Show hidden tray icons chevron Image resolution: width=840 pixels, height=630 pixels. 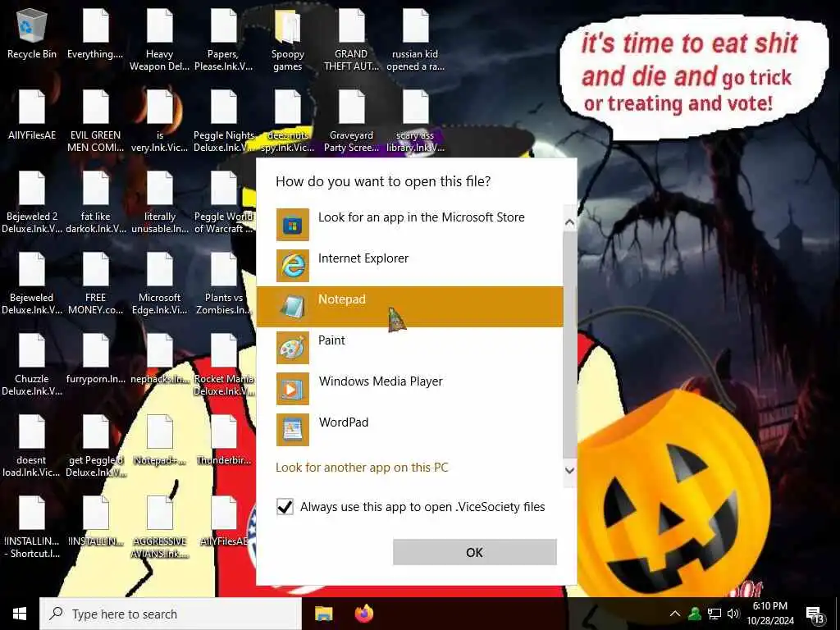click(675, 614)
